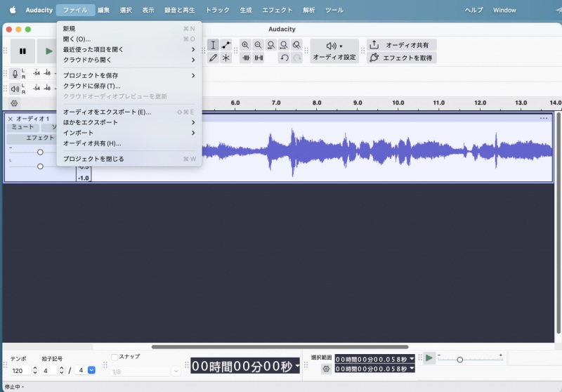
Task: Click Trim audio outside selection icon
Action: tap(246, 58)
